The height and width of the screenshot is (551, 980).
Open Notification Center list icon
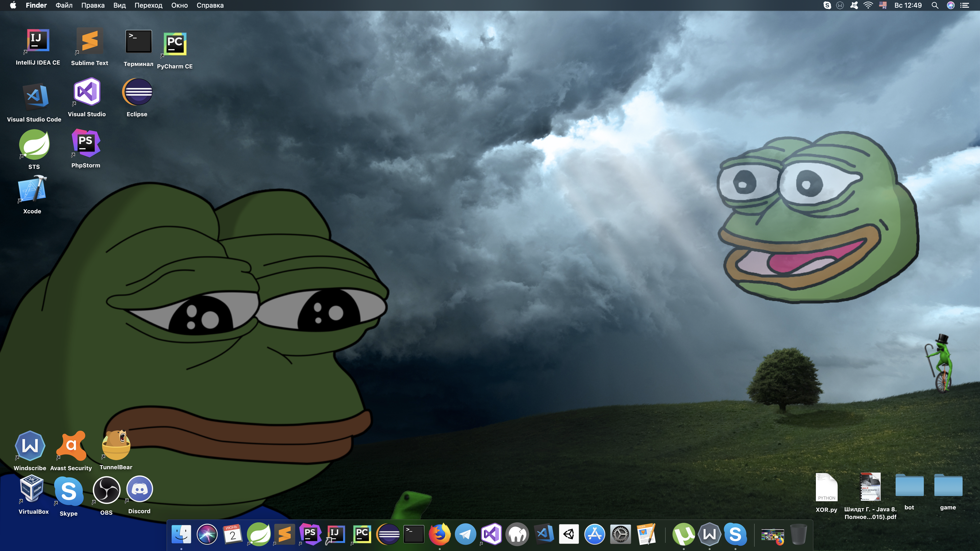pyautogui.click(x=964, y=5)
